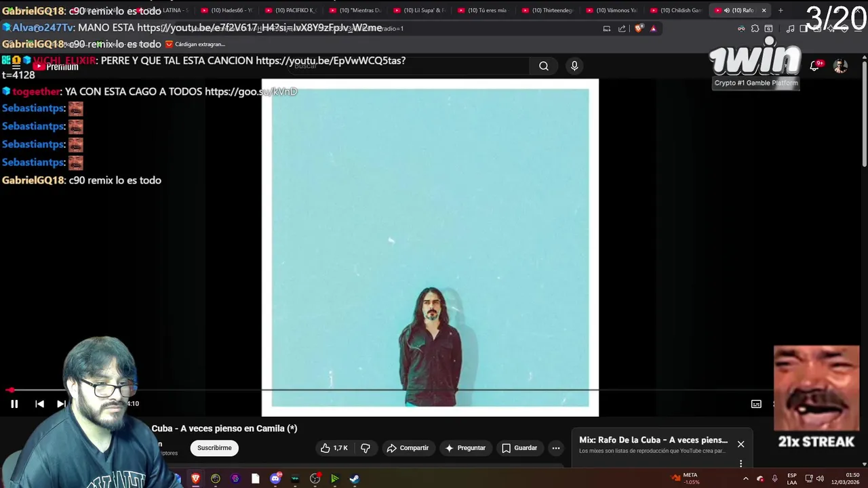Click the Preguntar button
This screenshot has width=868, height=488.
[465, 448]
